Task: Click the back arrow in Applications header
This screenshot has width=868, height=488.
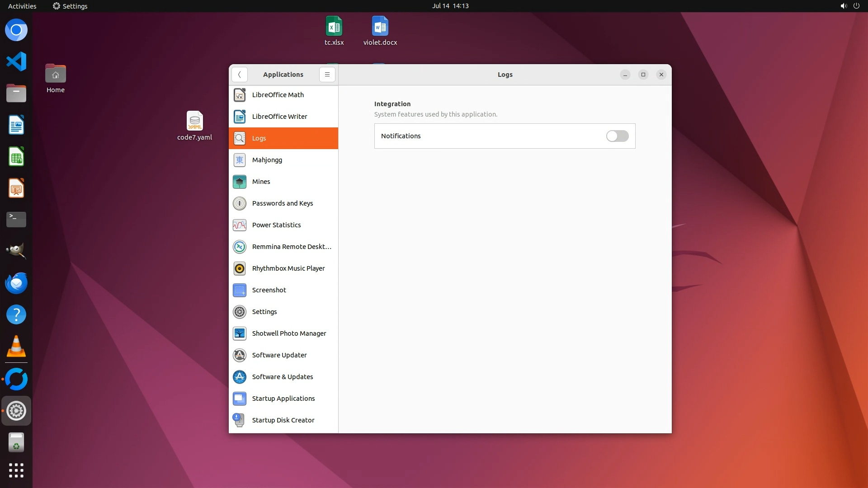Action: [x=239, y=75]
